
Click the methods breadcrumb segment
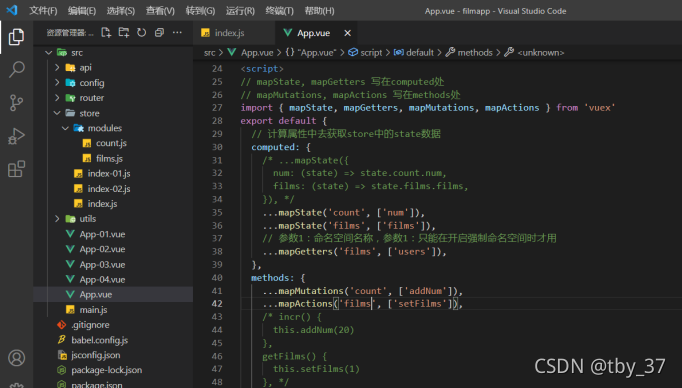(469, 53)
